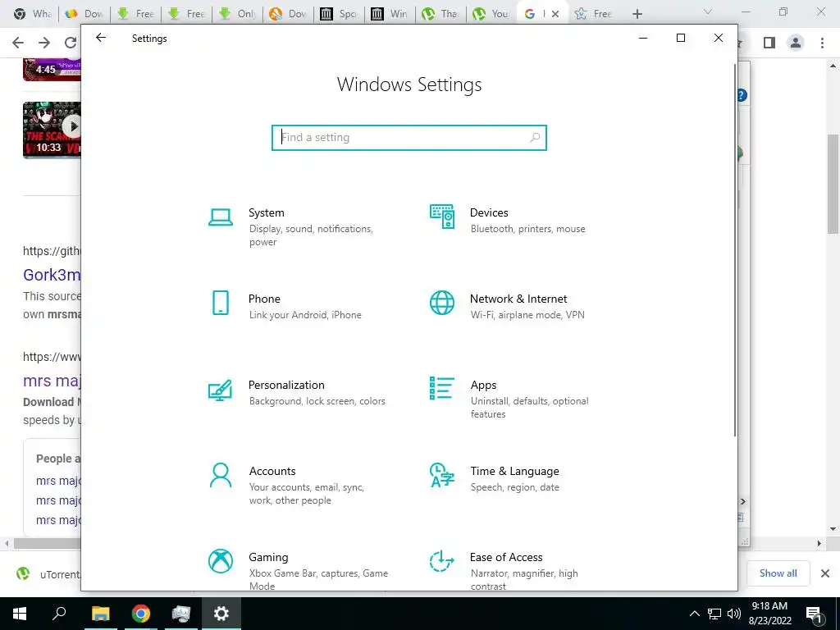
Task: Open Chrome three-dot menu
Action: click(x=822, y=43)
